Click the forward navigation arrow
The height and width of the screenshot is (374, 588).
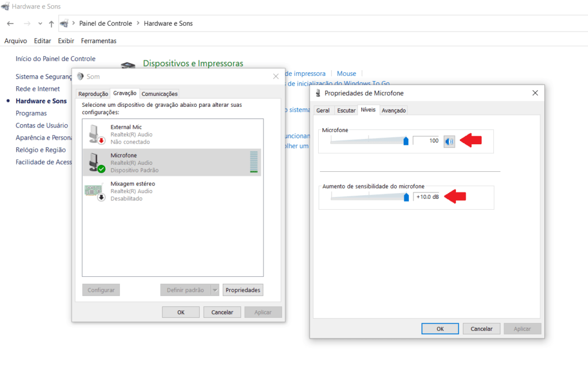[26, 23]
